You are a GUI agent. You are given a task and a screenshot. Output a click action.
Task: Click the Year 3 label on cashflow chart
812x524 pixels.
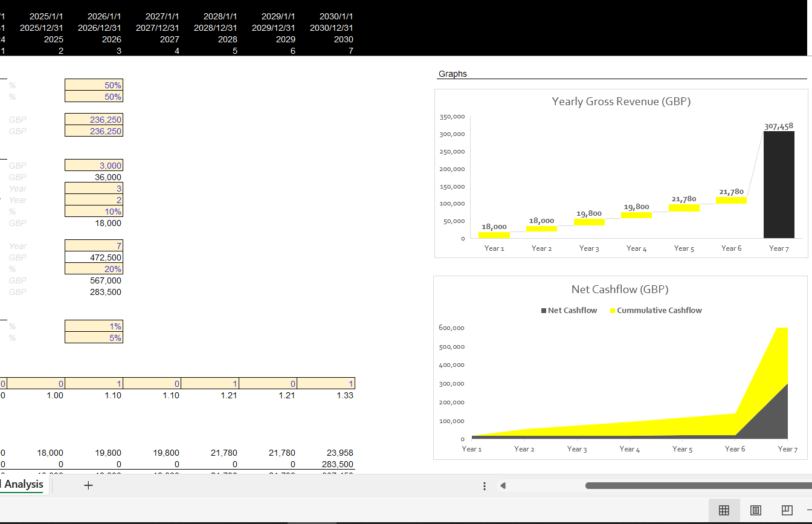(576, 449)
